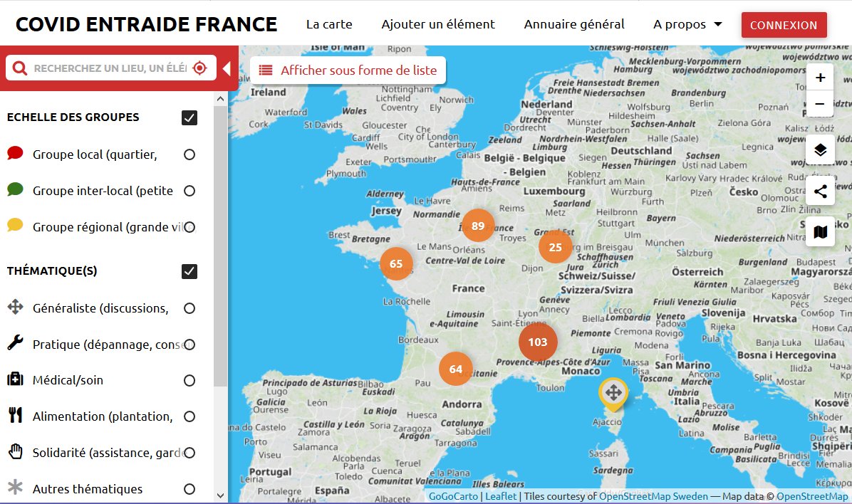Screen dimensions: 852x504
Task: Open the cluster of 89 near Paris
Action: tap(478, 226)
